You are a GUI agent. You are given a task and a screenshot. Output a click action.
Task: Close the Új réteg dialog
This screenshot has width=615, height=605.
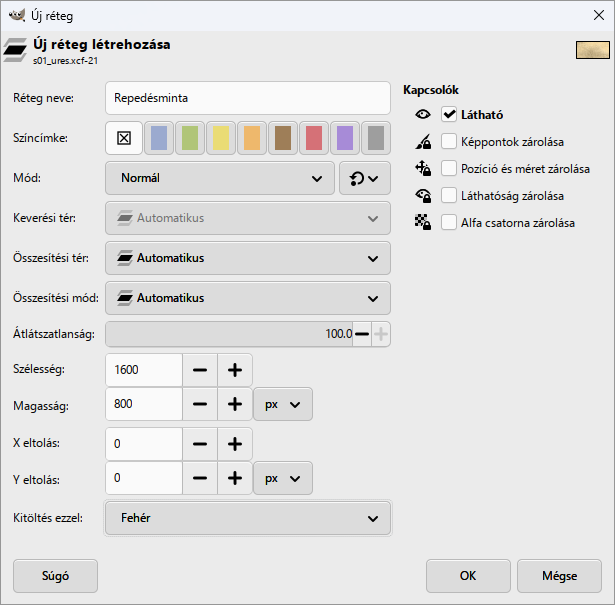(x=599, y=15)
